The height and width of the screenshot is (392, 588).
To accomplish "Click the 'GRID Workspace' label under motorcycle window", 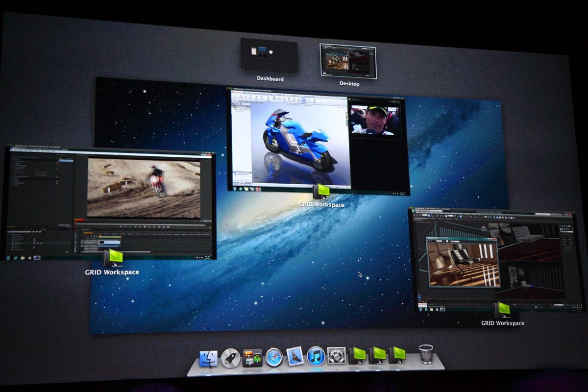I will click(321, 204).
